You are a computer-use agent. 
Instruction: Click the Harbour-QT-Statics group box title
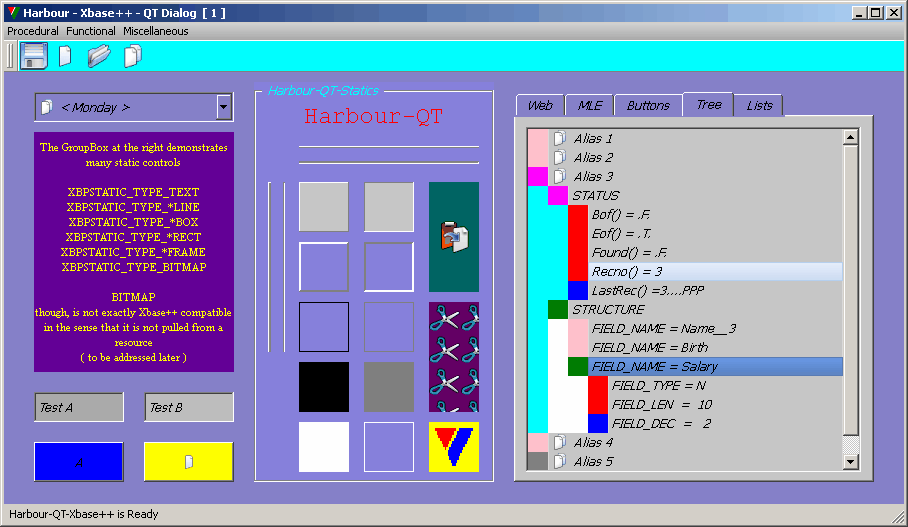tap(323, 90)
